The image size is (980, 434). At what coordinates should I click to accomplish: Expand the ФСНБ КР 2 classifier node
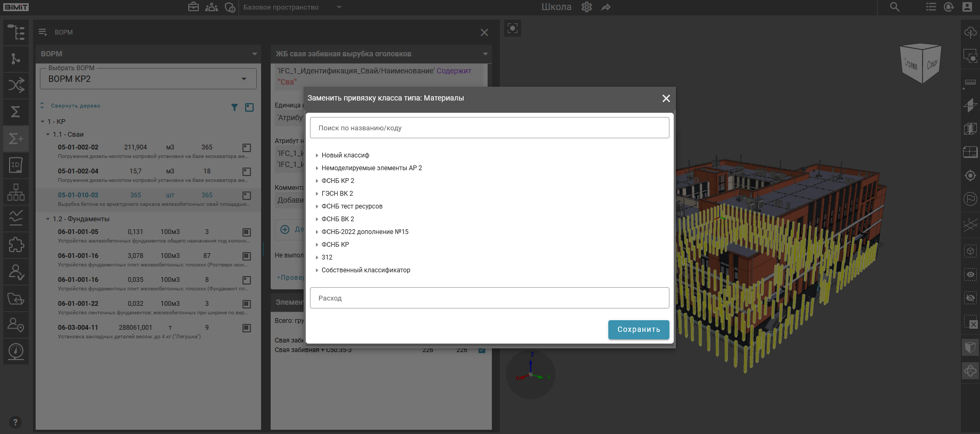(x=317, y=181)
